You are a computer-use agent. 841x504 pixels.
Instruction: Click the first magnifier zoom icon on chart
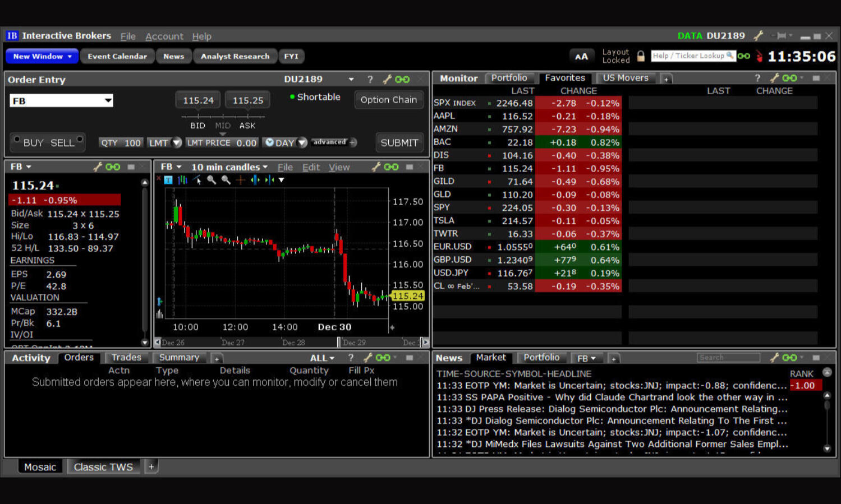[x=212, y=180]
